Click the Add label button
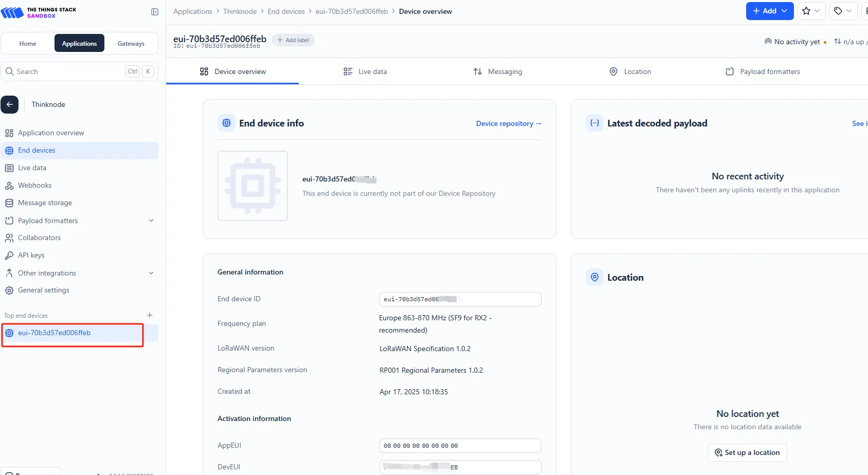 pos(293,40)
